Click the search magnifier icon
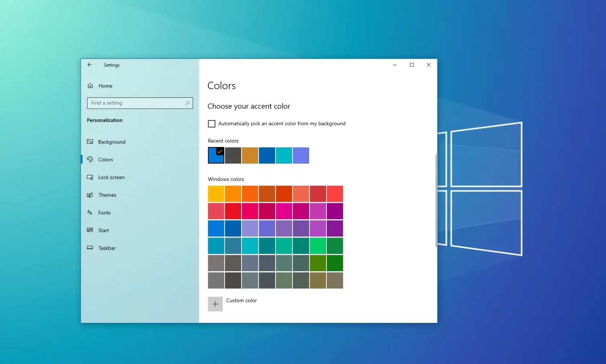Screen dimensions: 606x364 click(x=187, y=103)
